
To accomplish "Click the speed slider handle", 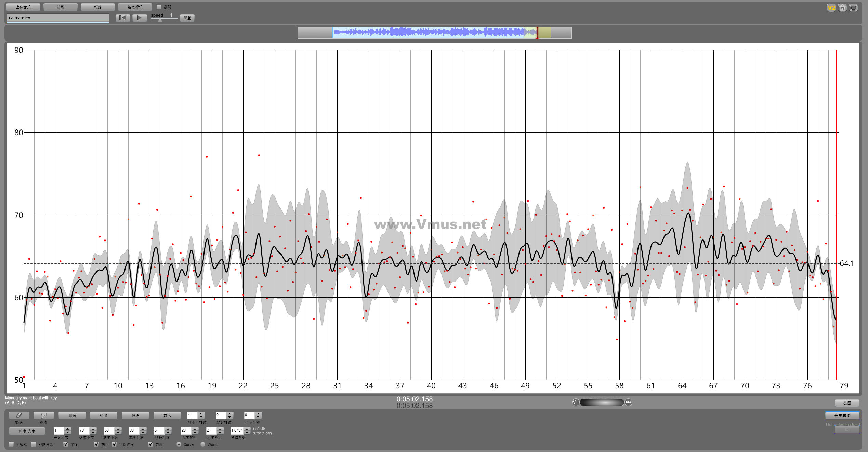I will [160, 20].
